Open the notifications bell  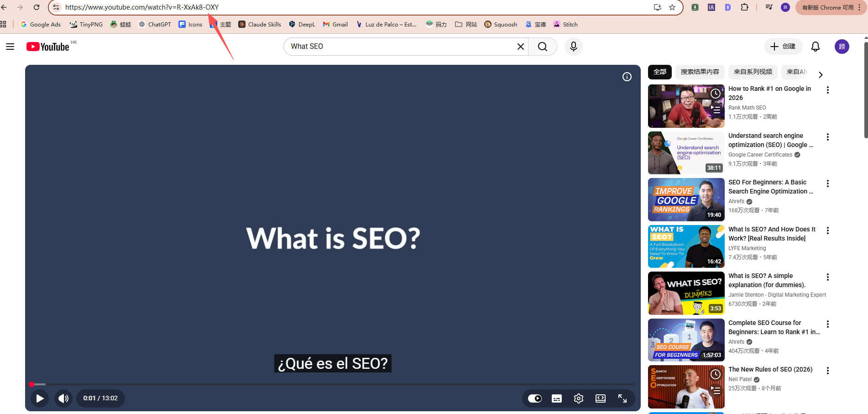(815, 47)
